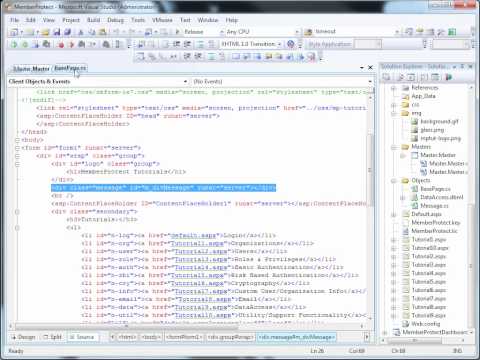
Task: Open the Project menu
Action: (x=71, y=20)
